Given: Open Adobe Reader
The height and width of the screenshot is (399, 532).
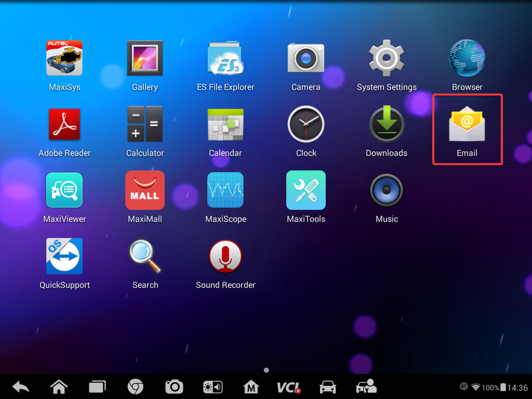Looking at the screenshot, I should point(64,124).
